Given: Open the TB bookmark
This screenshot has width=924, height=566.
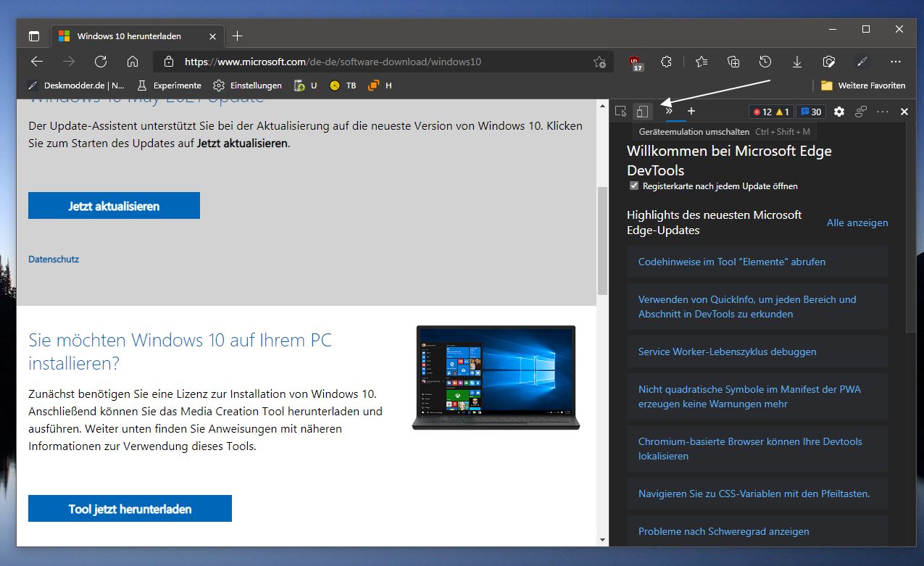Looking at the screenshot, I should (343, 86).
